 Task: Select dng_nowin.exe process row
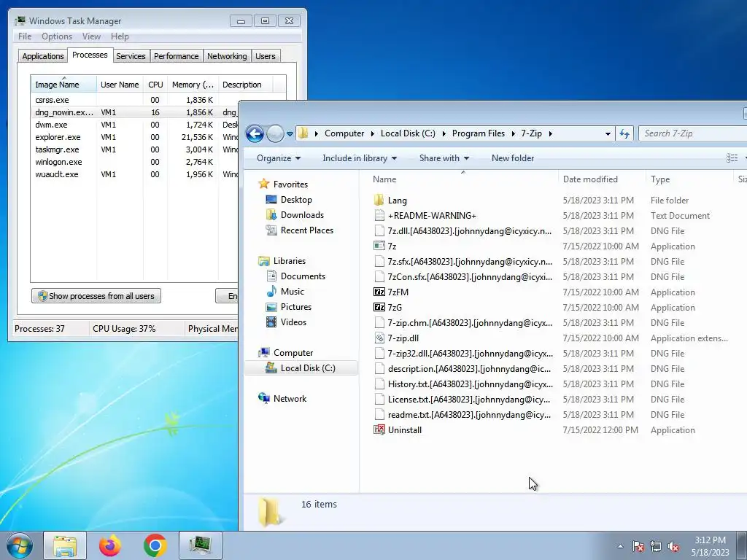136,112
